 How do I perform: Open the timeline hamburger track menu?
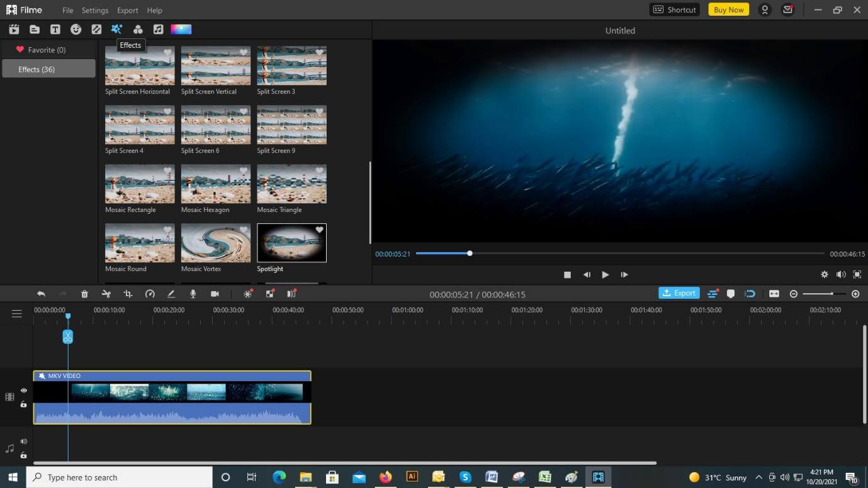pyautogui.click(x=17, y=313)
